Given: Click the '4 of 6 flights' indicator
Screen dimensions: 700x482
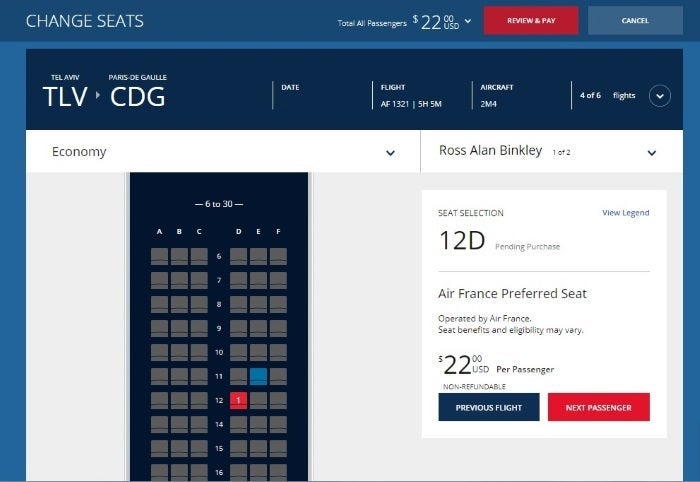Looking at the screenshot, I should coord(607,96).
